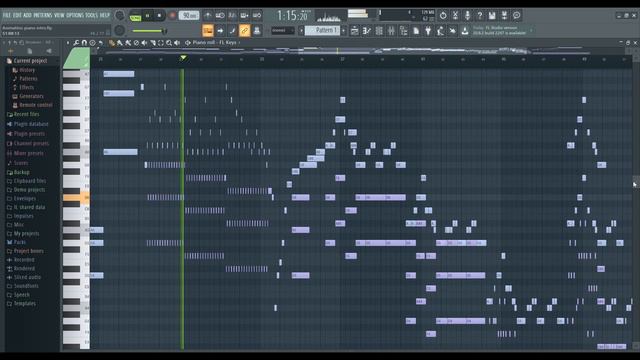Screen dimensions: 640x360
Task: Open the VIEW menu
Action: pyautogui.click(x=59, y=15)
